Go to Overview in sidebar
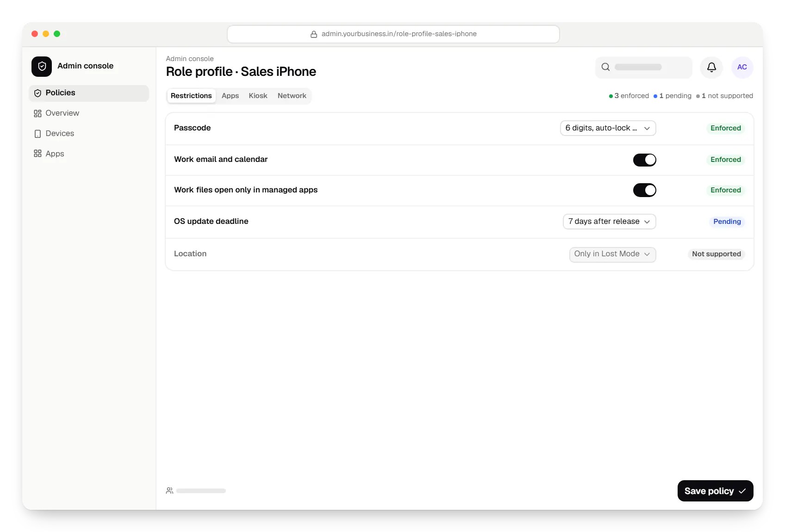 point(89,113)
